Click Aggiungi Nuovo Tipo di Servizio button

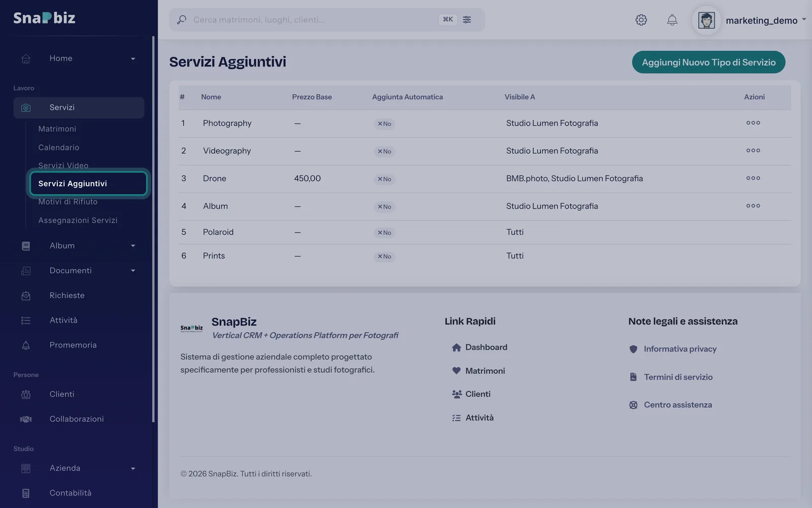(708, 62)
